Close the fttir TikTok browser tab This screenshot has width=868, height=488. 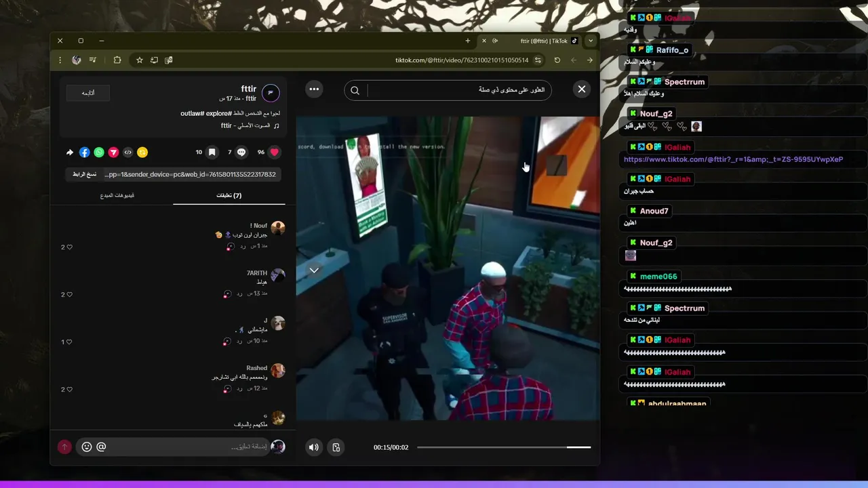point(484,41)
